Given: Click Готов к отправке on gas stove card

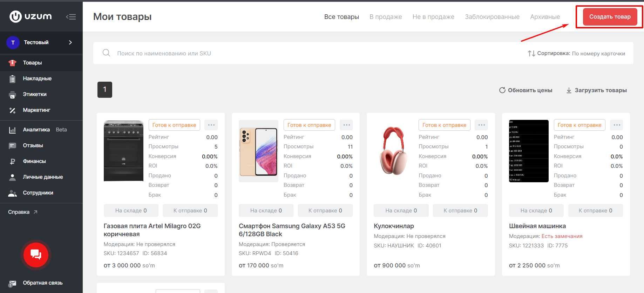Looking at the screenshot, I should pos(174,125).
